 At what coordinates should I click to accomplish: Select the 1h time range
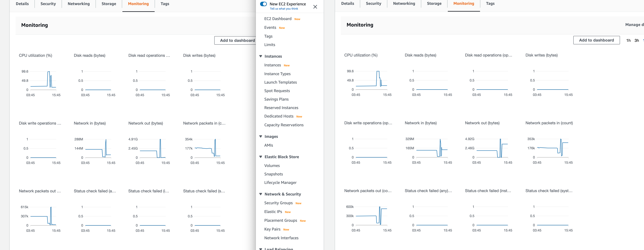(x=628, y=40)
